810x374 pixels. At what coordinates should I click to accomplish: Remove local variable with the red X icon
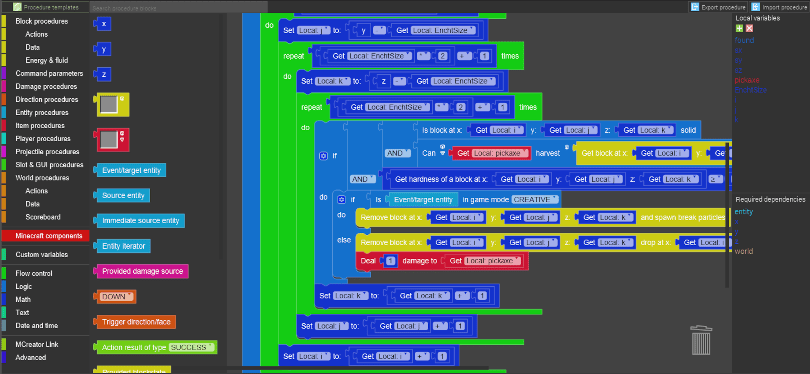[x=749, y=29]
